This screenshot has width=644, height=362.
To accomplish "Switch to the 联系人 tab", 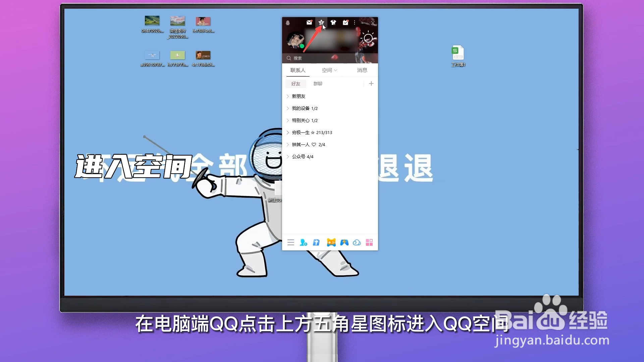I will 298,70.
